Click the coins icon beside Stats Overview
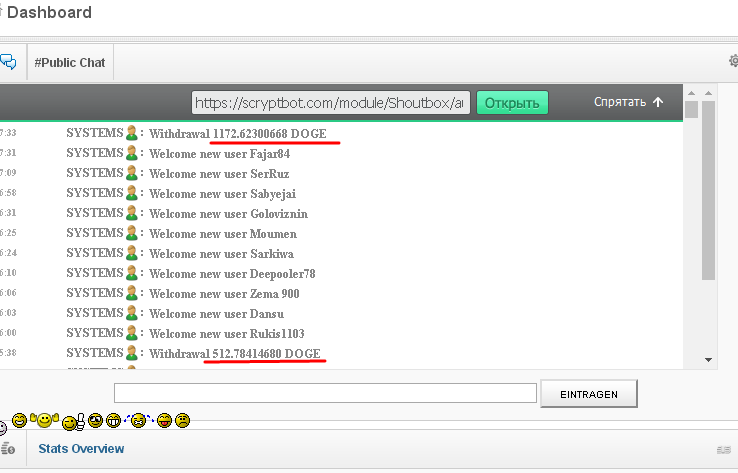The width and height of the screenshot is (738, 473). tap(8, 449)
